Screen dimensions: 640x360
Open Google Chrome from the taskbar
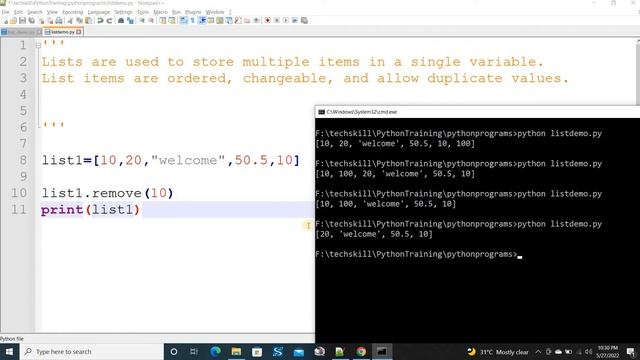361,351
